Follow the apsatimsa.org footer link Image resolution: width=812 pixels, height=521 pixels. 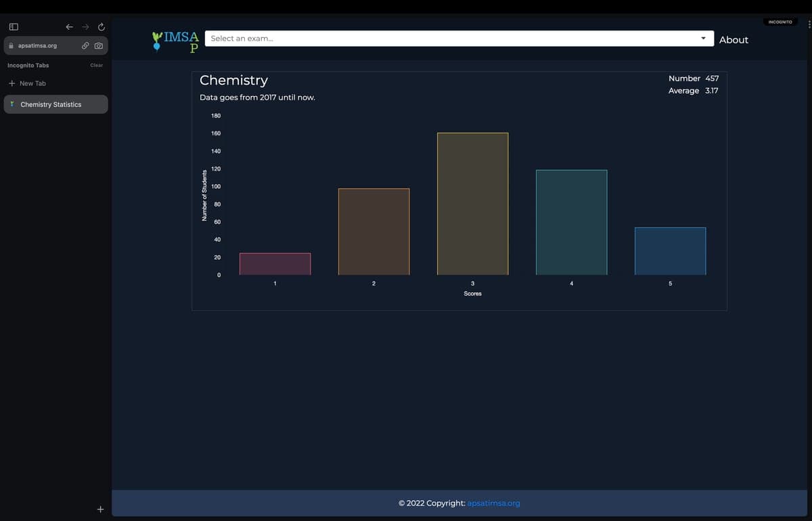pyautogui.click(x=493, y=503)
